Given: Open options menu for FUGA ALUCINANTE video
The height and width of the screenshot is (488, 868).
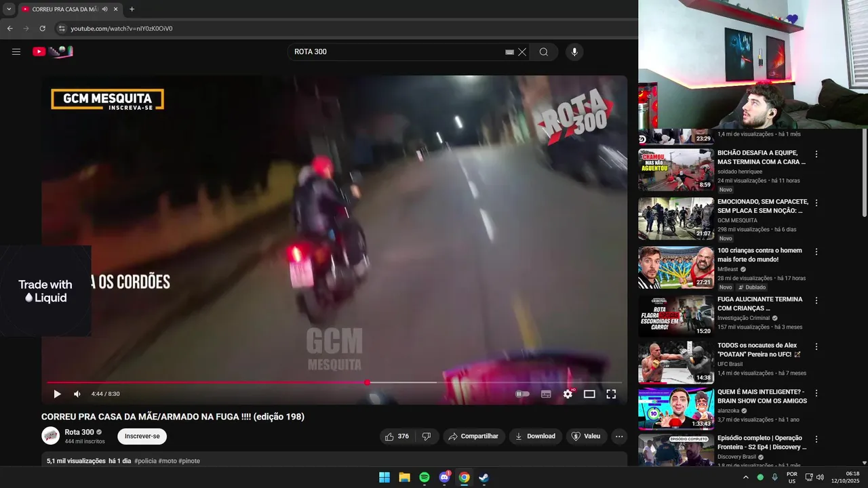Looking at the screenshot, I should tap(816, 301).
